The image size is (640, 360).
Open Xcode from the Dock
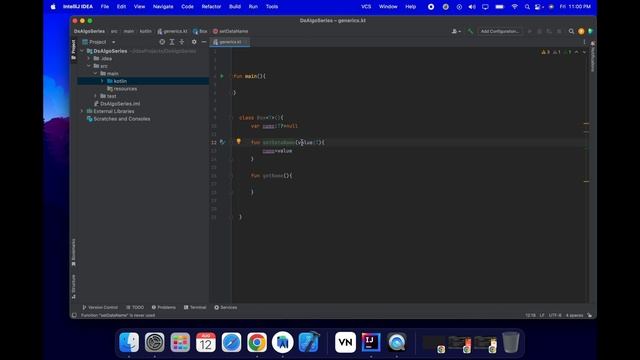pyautogui.click(x=308, y=342)
